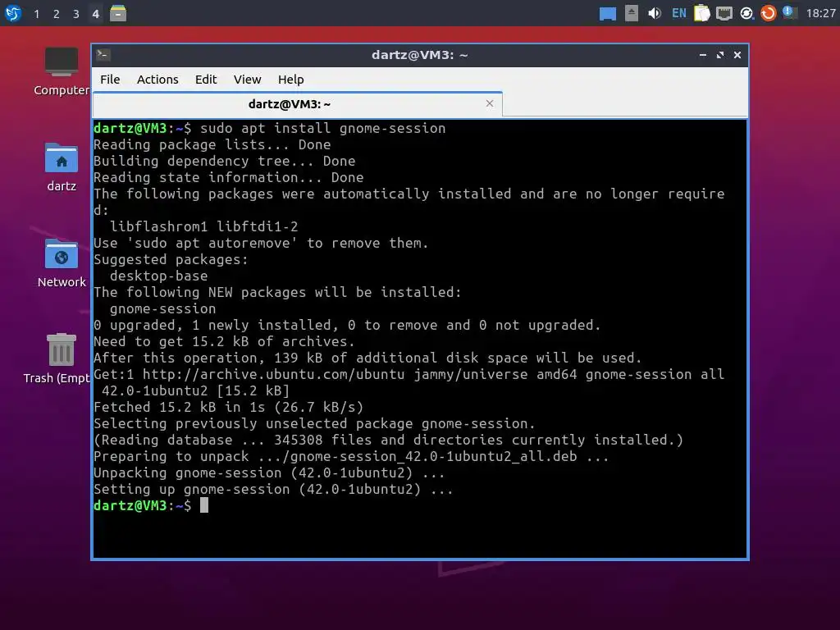Screen dimensions: 840x630
Task: Click the update sync tray icon
Action: tap(746, 13)
